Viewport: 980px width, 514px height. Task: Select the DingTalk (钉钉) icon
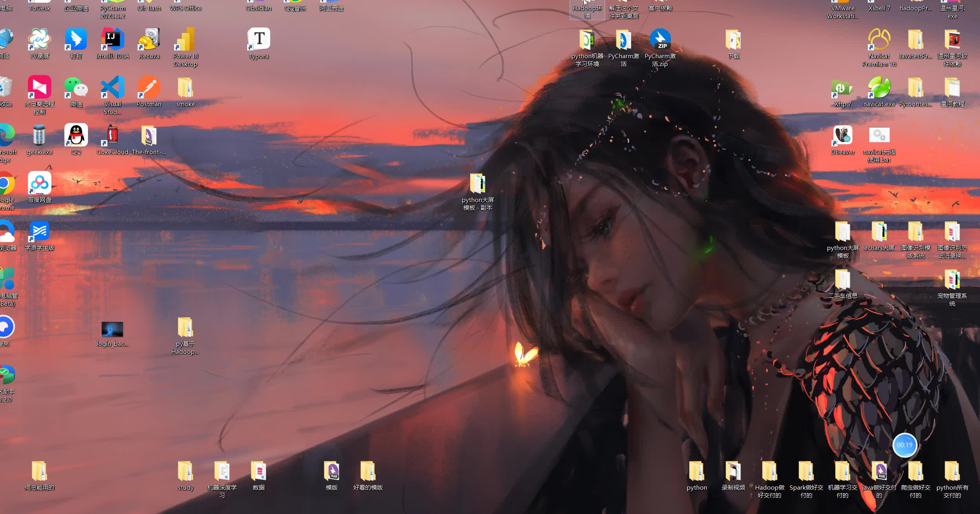76,40
